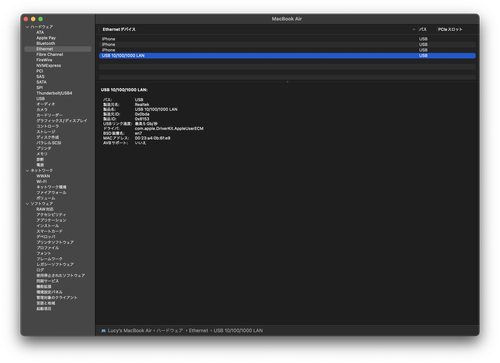The image size is (500, 363).
Task: Select SPI in the sidebar
Action: pyautogui.click(x=40, y=88)
